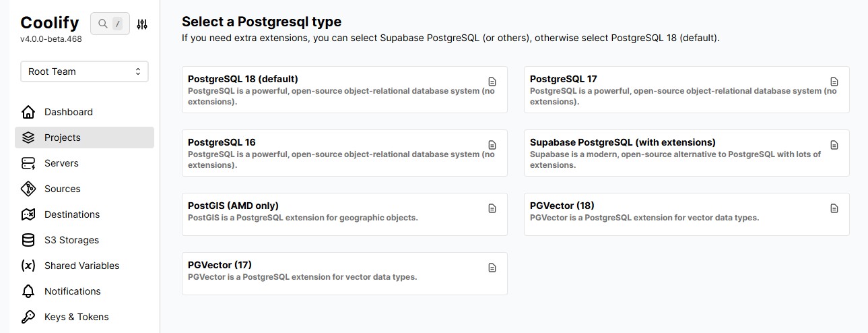
Task: Choose Supabase PostgreSQL (with extensions)
Action: tap(687, 153)
